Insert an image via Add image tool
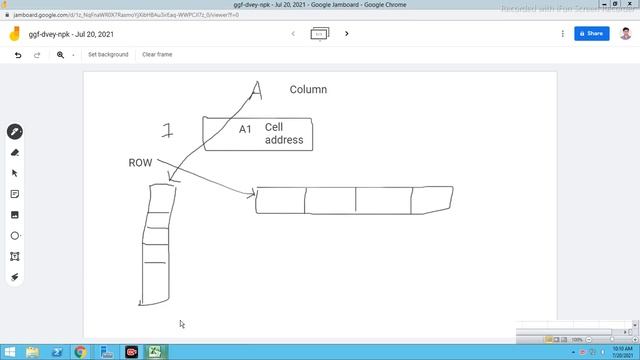The image size is (640, 360). (x=15, y=215)
